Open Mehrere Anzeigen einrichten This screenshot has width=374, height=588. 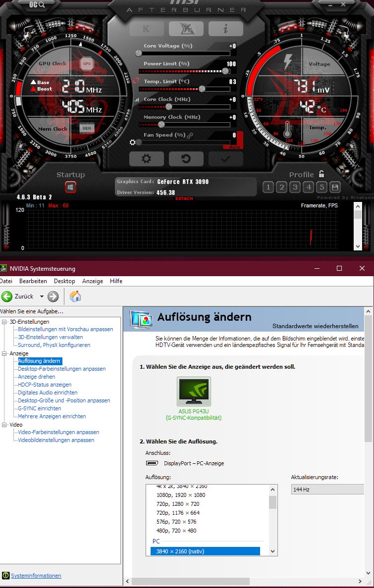(x=52, y=416)
